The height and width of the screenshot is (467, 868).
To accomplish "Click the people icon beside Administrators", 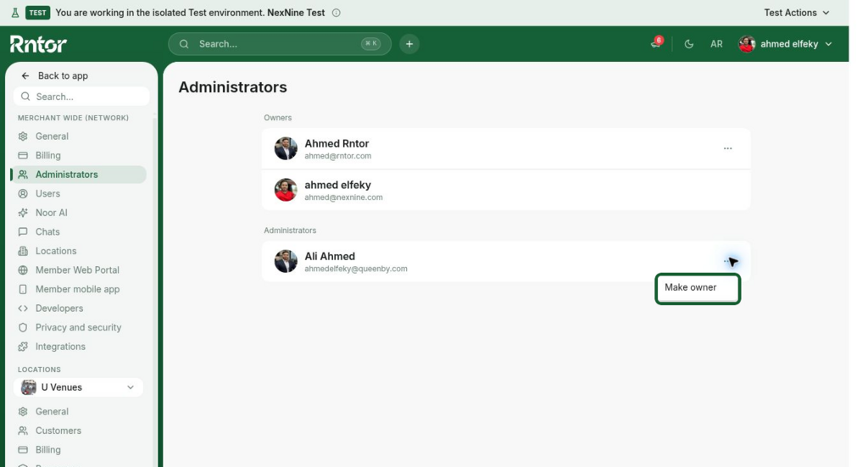I will (x=23, y=175).
